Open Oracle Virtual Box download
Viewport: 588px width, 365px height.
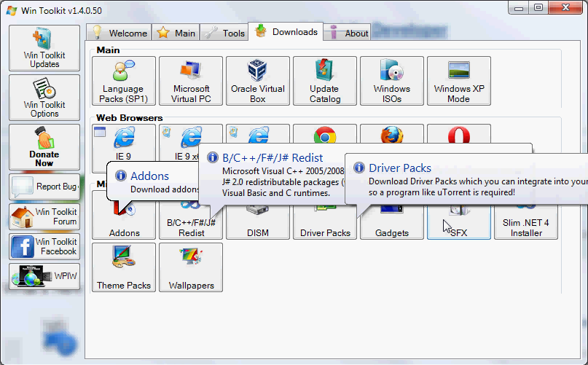(x=258, y=81)
